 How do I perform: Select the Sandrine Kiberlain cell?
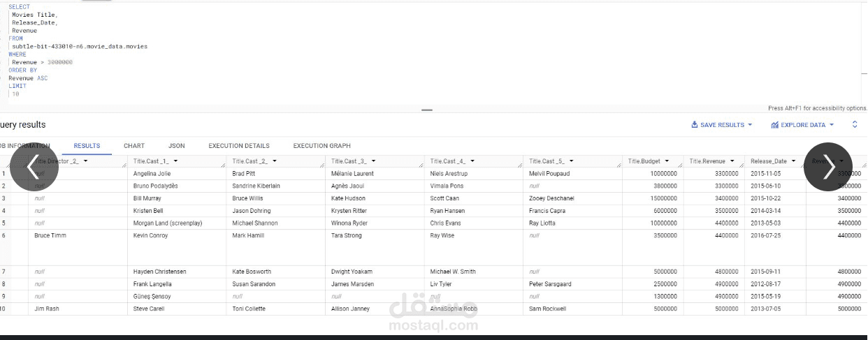point(256,186)
